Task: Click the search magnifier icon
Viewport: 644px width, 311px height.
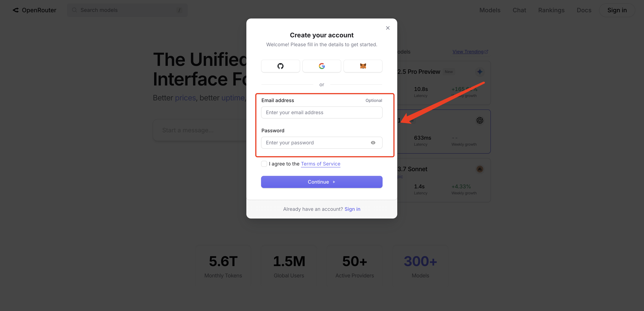Action: point(74,10)
